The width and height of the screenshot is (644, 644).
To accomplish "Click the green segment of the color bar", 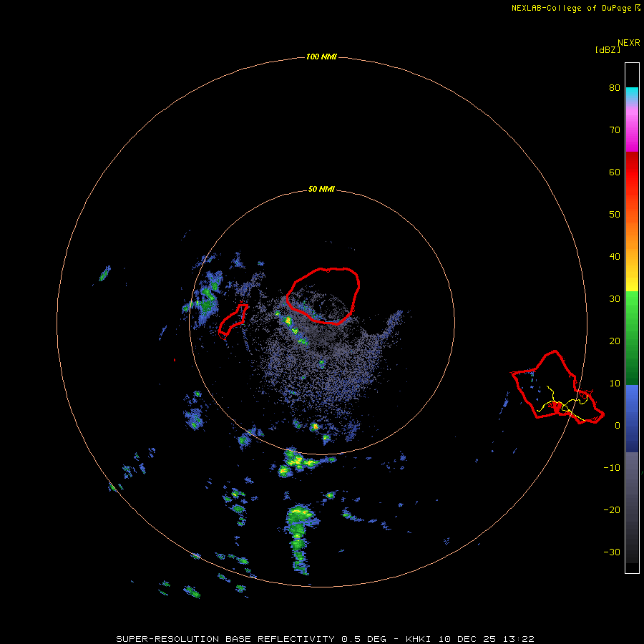I will (632, 338).
